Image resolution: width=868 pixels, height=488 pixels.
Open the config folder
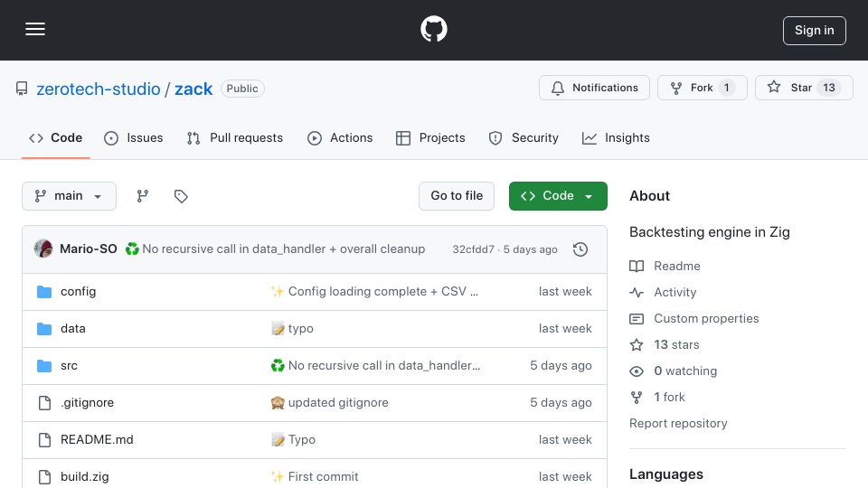pos(78,292)
